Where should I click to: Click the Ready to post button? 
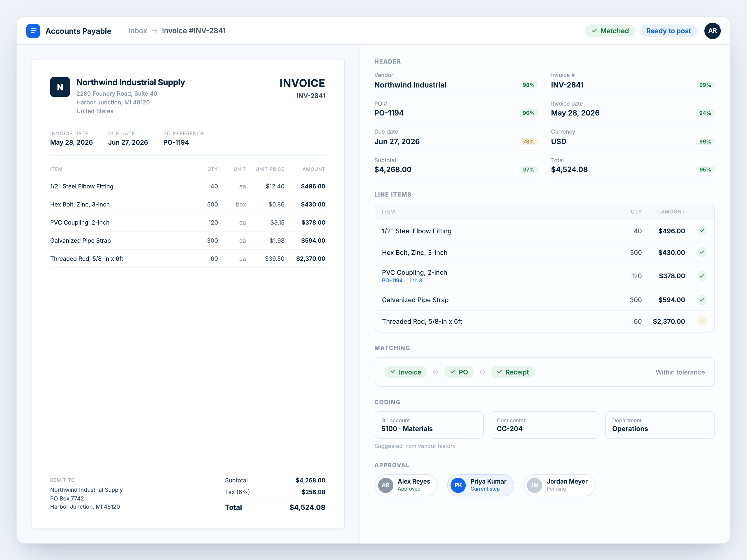click(x=668, y=31)
